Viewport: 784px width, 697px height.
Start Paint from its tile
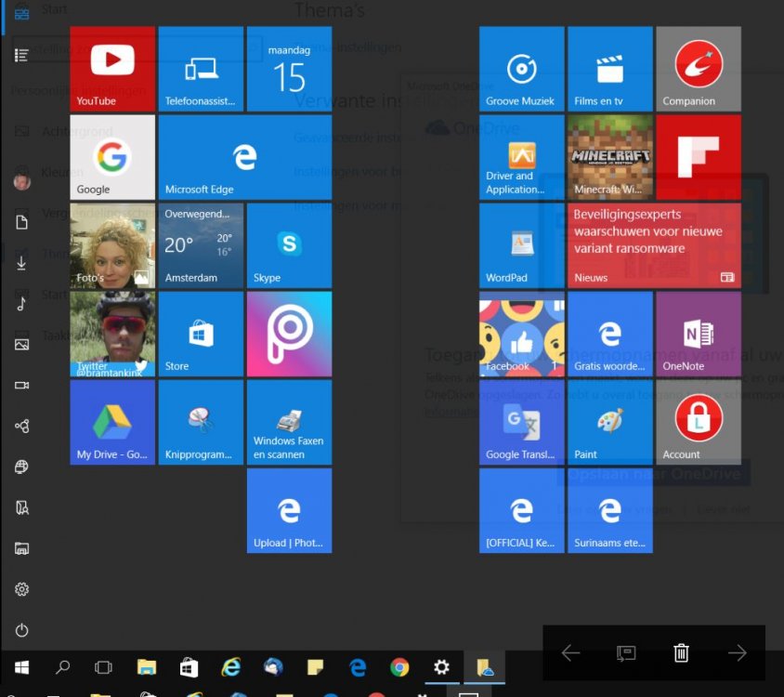click(x=609, y=422)
